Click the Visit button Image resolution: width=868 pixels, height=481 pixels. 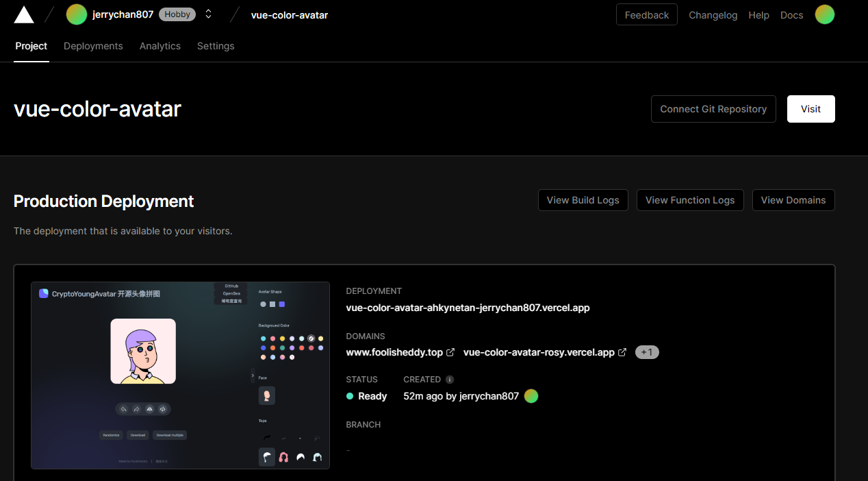811,109
